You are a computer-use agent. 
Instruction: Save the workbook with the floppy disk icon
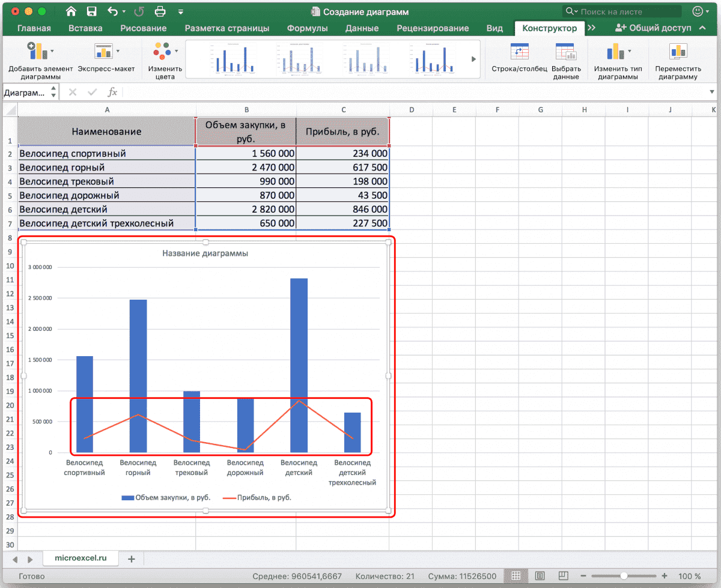tap(91, 11)
